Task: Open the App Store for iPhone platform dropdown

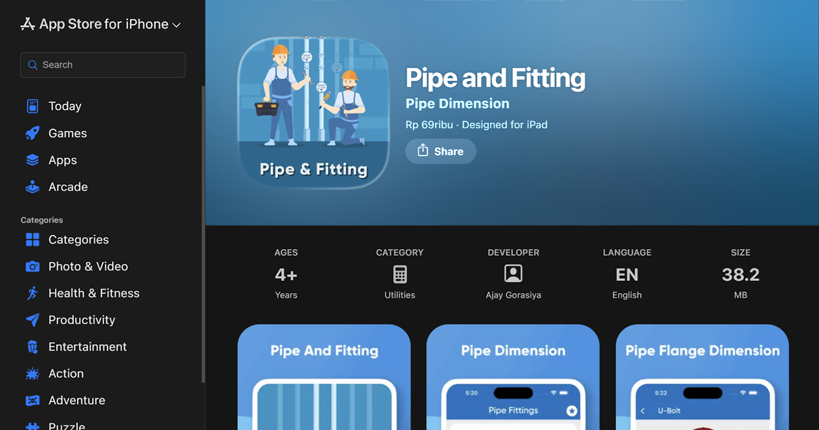Action: [100, 24]
